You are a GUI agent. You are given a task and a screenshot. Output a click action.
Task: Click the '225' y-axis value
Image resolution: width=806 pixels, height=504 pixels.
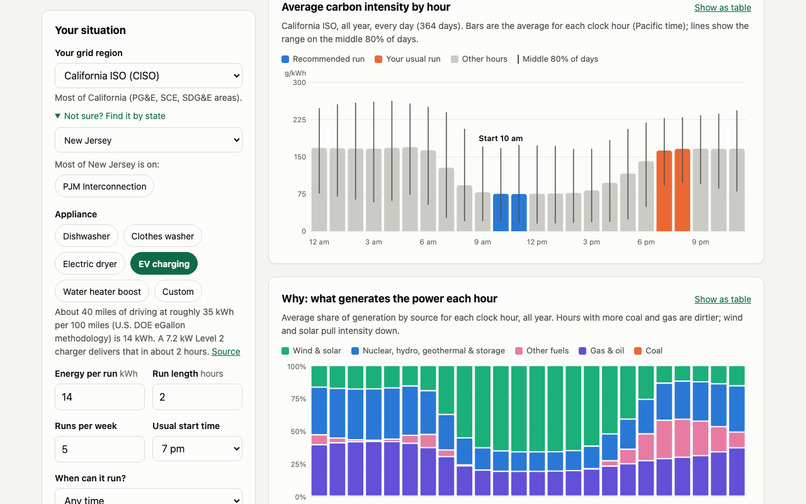300,120
